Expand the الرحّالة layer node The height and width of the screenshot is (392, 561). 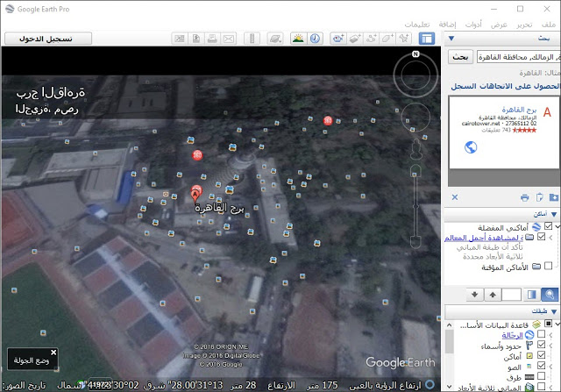pyautogui.click(x=550, y=334)
